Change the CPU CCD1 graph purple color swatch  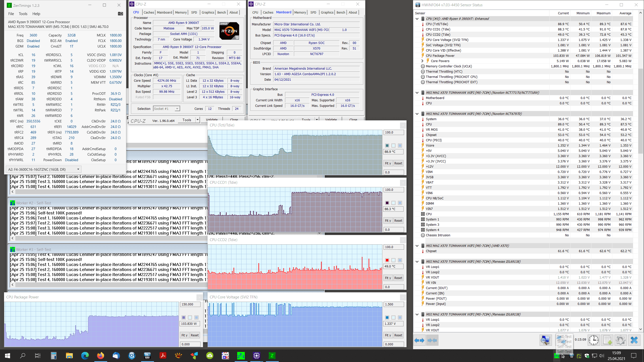(387, 203)
